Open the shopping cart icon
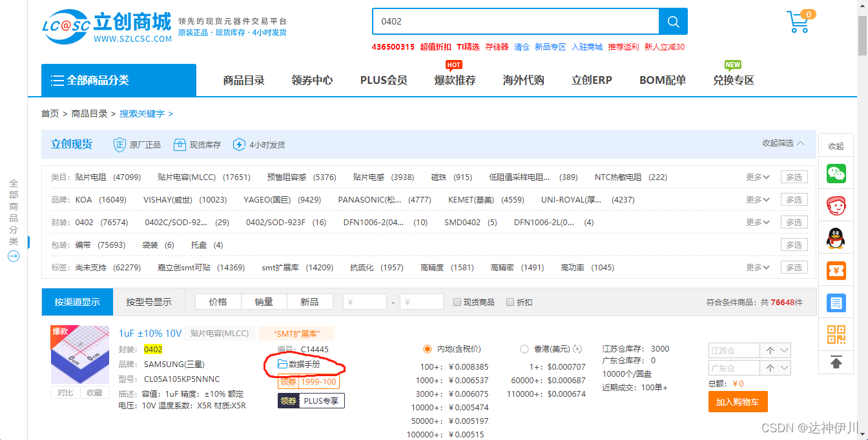Viewport: 868px width, 440px height. click(x=798, y=22)
